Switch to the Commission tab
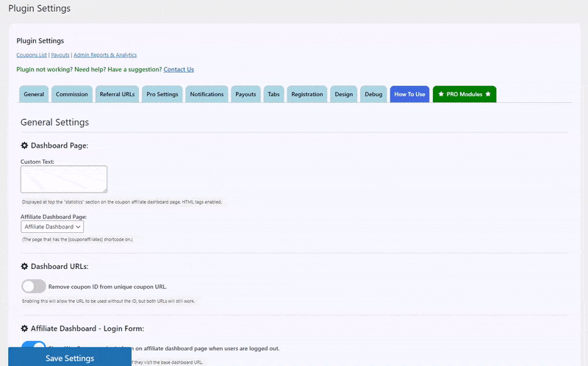 click(x=71, y=94)
